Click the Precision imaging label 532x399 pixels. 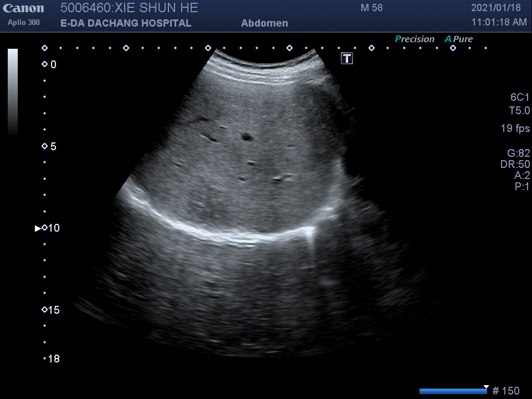415,39
